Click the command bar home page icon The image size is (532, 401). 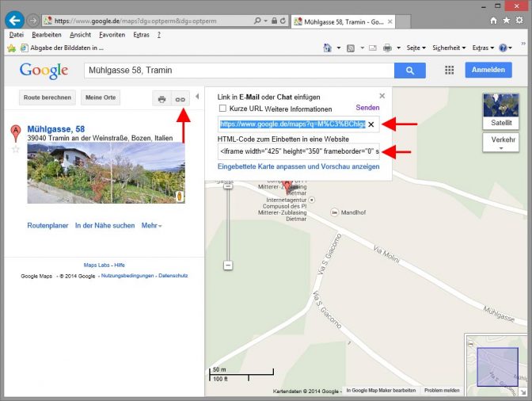pyautogui.click(x=327, y=48)
